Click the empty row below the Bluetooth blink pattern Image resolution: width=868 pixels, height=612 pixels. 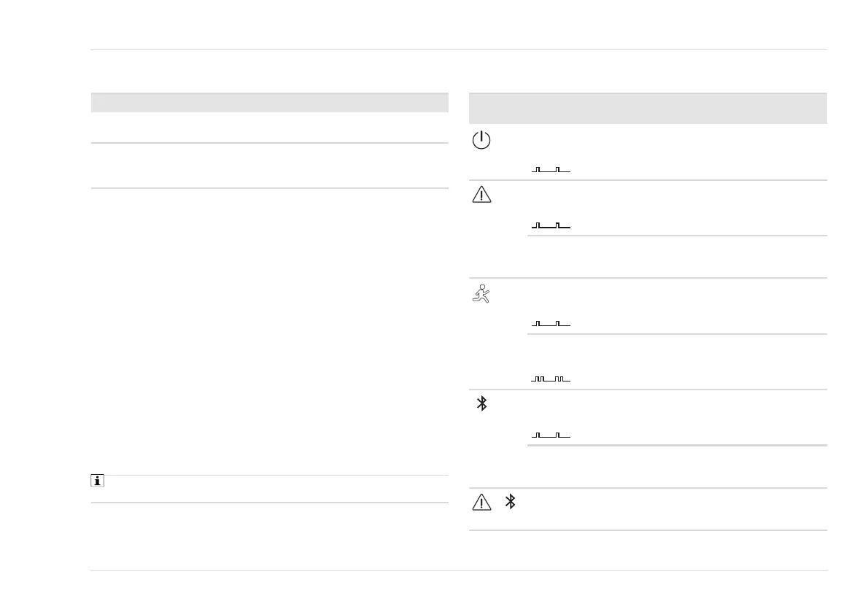tap(677, 466)
